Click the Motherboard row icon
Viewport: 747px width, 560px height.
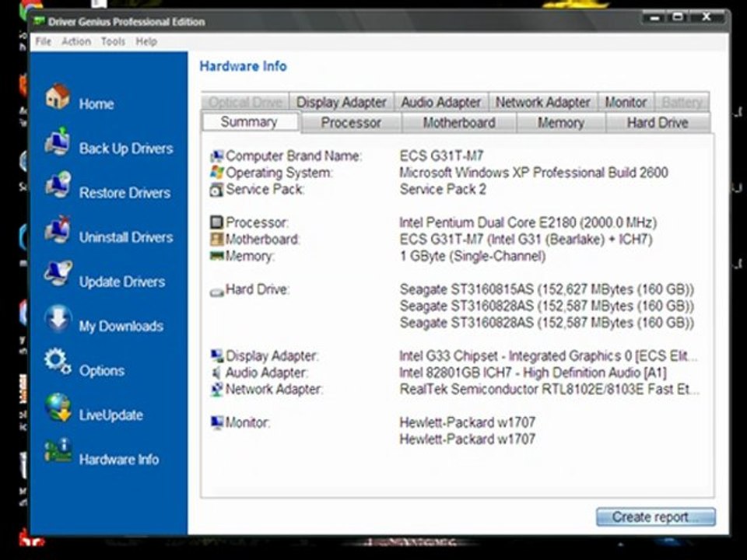point(217,239)
